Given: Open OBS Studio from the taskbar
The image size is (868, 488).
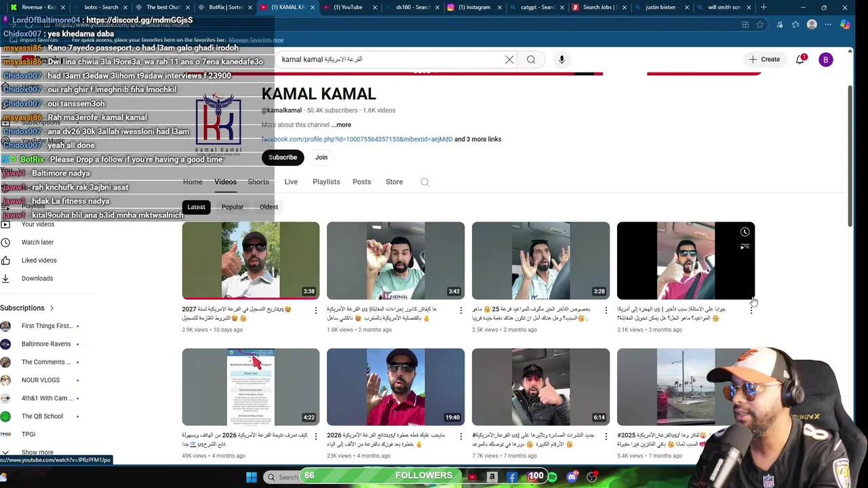Looking at the screenshot, I should (591, 477).
